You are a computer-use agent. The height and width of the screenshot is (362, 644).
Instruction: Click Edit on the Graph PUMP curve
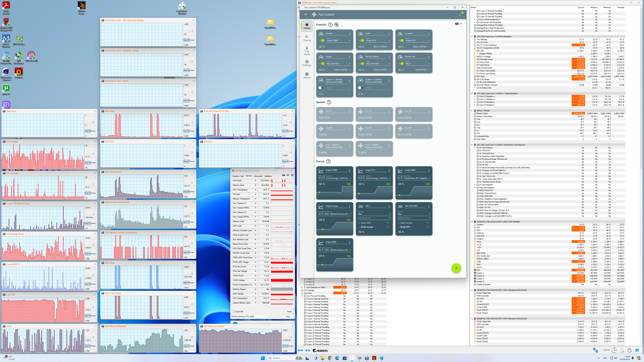[348, 184]
